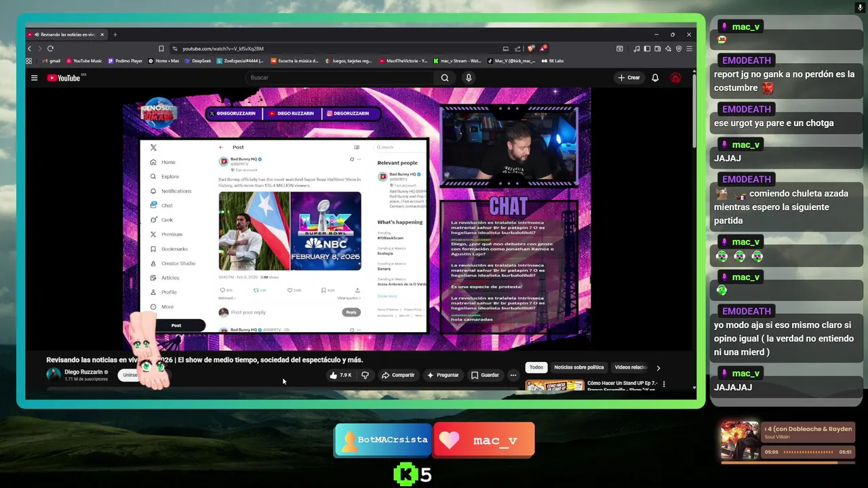Open the Brave Rewards triangle icon
Image resolution: width=868 pixels, height=488 pixels.
(x=543, y=49)
